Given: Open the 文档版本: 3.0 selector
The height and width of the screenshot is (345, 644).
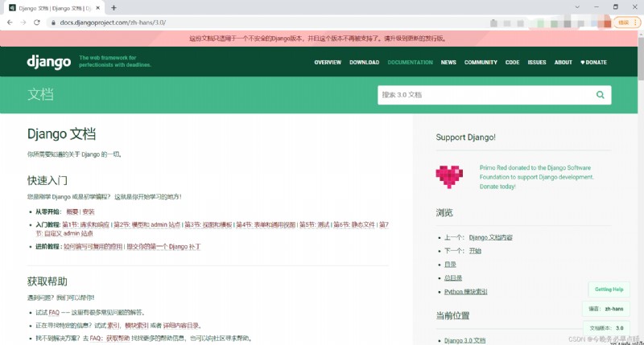Looking at the screenshot, I should (606, 328).
